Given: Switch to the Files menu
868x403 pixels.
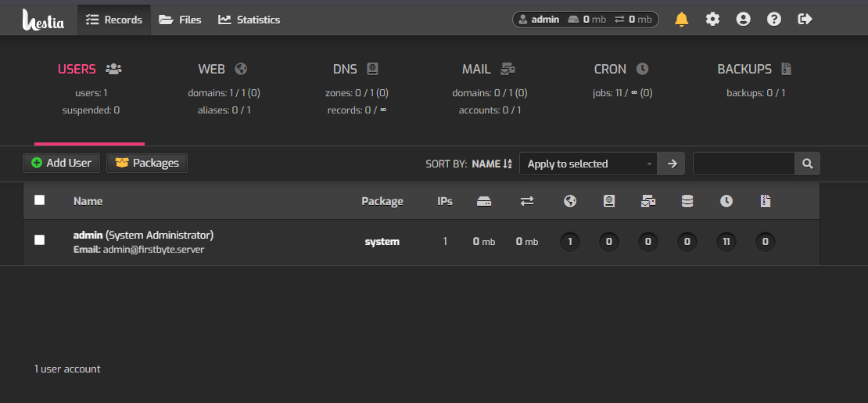Looking at the screenshot, I should (x=180, y=20).
